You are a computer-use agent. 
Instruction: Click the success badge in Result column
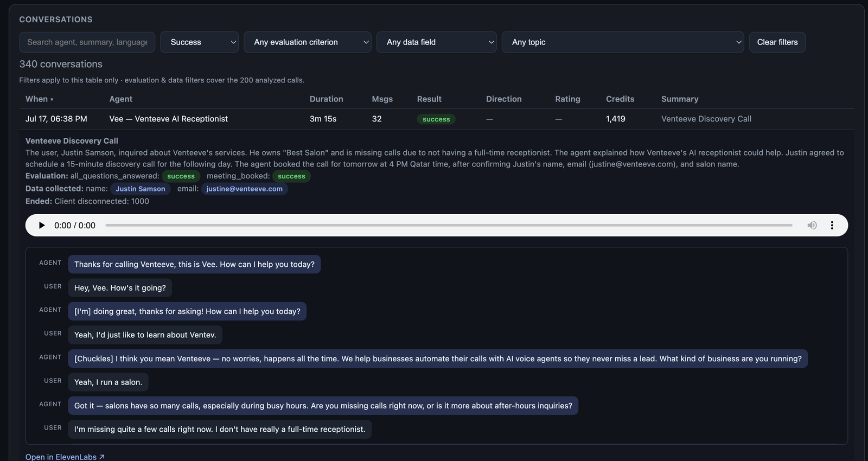pos(436,119)
